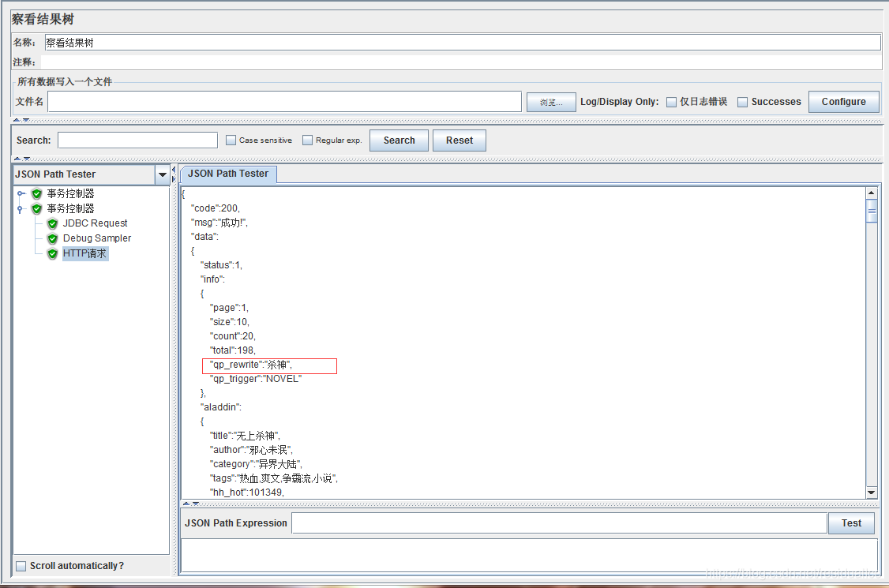The height and width of the screenshot is (588, 889).
Task: Select the second 事务控制器 row
Action: pos(70,208)
